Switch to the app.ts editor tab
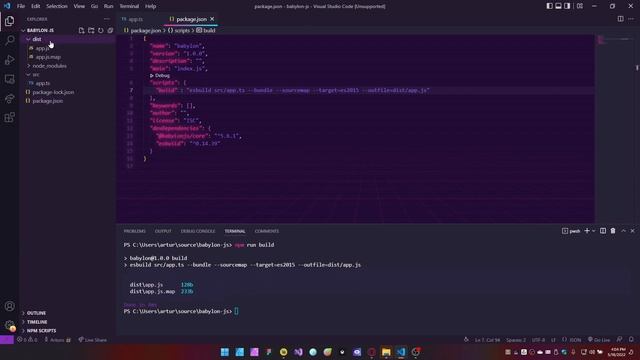 coord(136,19)
